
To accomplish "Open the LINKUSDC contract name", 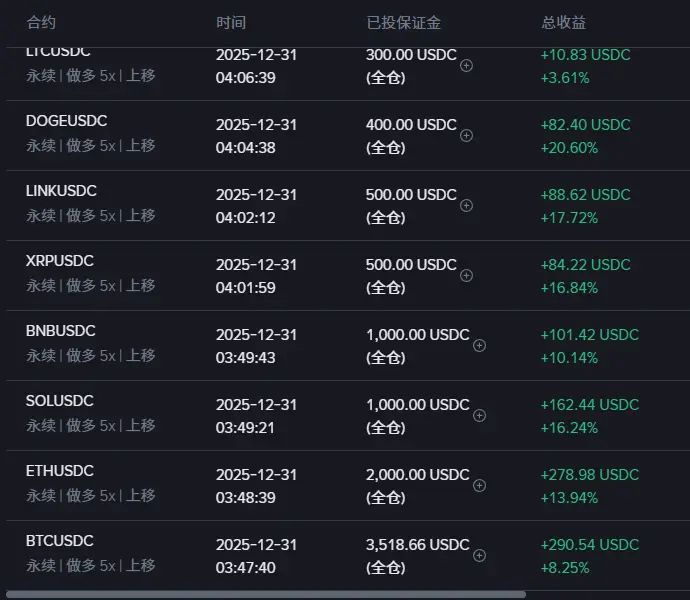I will click(61, 191).
